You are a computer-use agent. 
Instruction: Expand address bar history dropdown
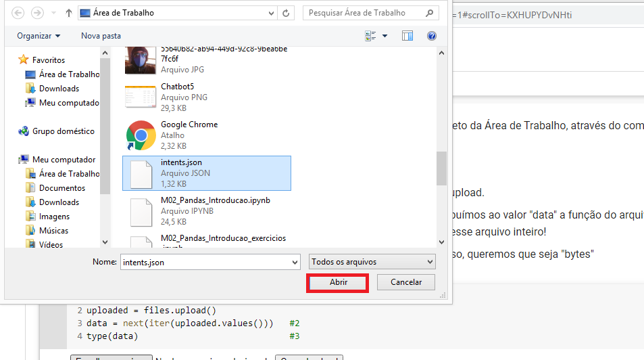pyautogui.click(x=271, y=13)
